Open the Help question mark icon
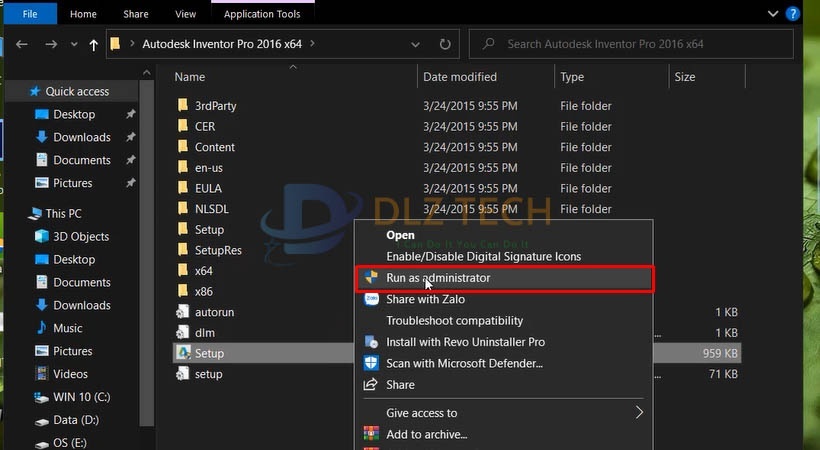Viewport: 820px width, 450px height. (793, 14)
